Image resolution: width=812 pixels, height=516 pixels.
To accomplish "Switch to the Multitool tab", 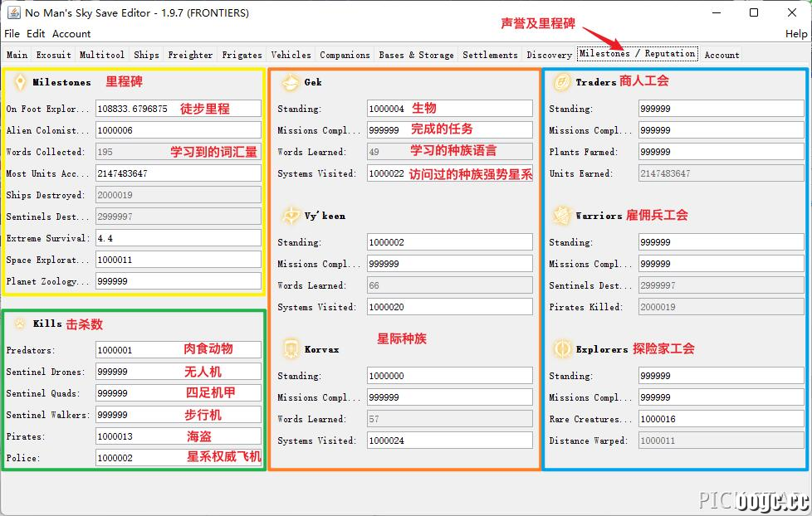I will tap(102, 55).
